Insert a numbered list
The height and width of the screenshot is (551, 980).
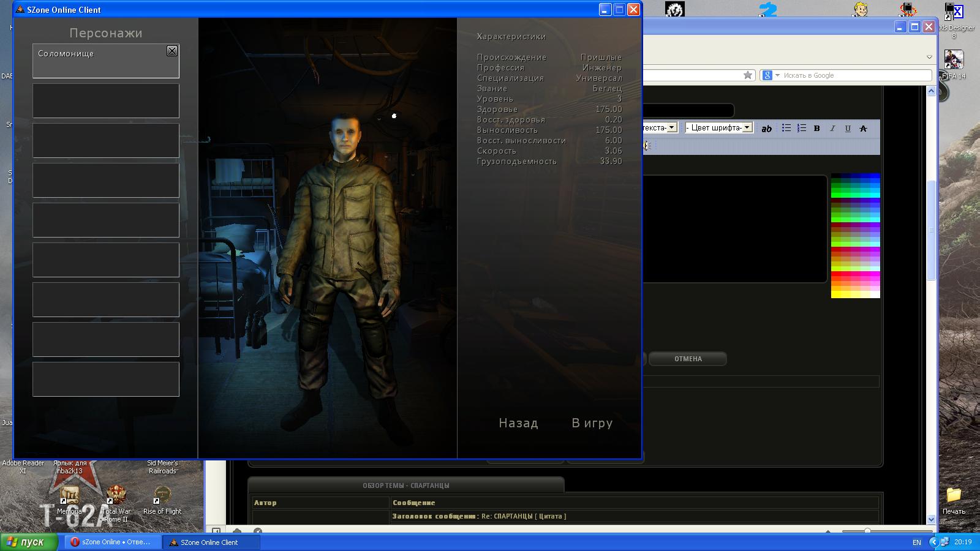point(801,128)
